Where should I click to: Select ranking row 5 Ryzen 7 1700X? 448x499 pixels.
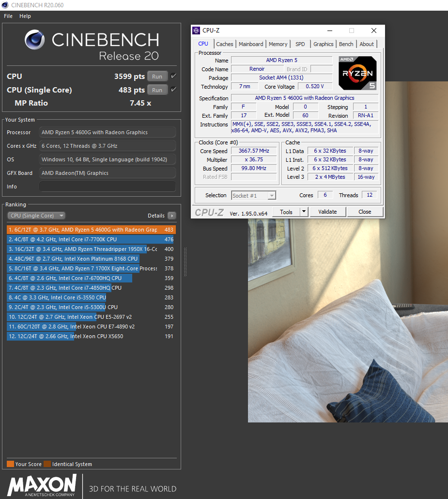click(91, 268)
